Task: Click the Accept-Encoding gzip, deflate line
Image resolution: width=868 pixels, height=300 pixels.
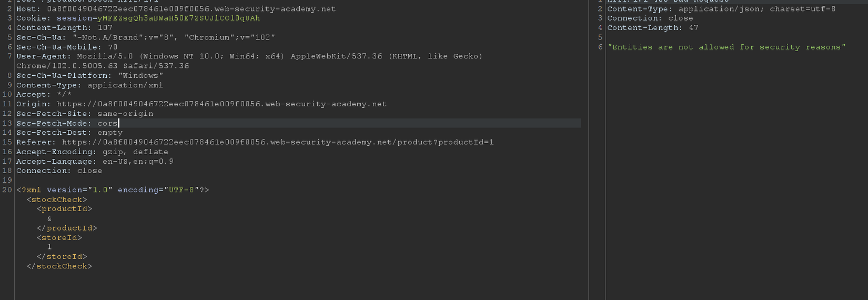Action: pos(92,152)
